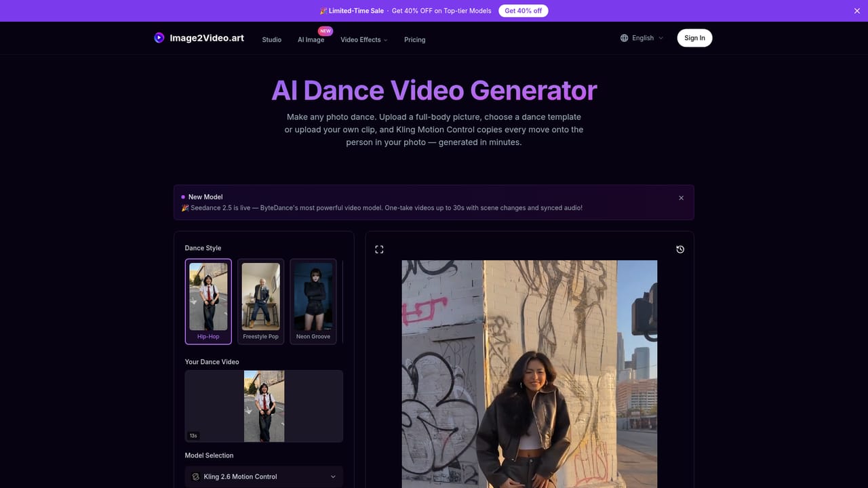Open the AI Image page
This screenshot has height=488, width=868.
tap(311, 40)
